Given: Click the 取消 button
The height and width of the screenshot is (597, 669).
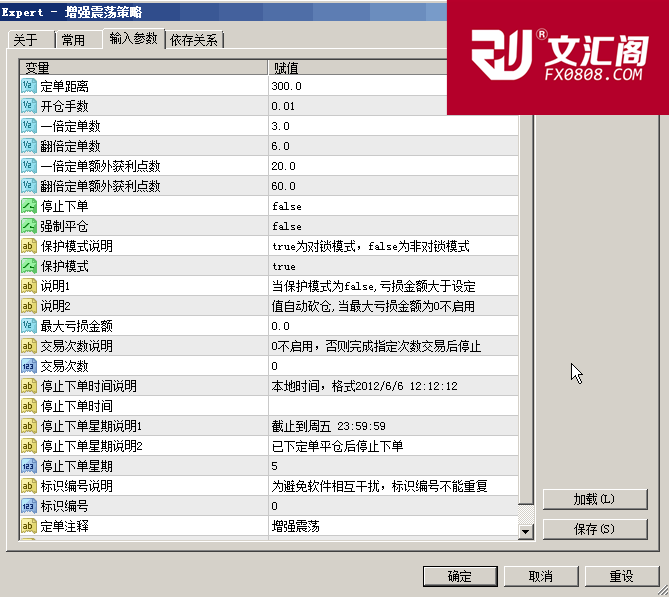Looking at the screenshot, I should coord(541,576).
